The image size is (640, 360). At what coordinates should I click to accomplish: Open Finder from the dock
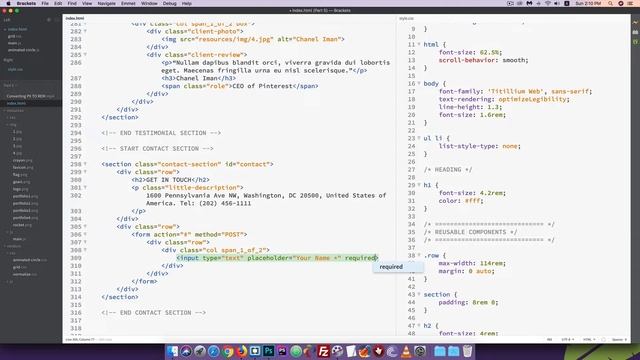pos(172,351)
